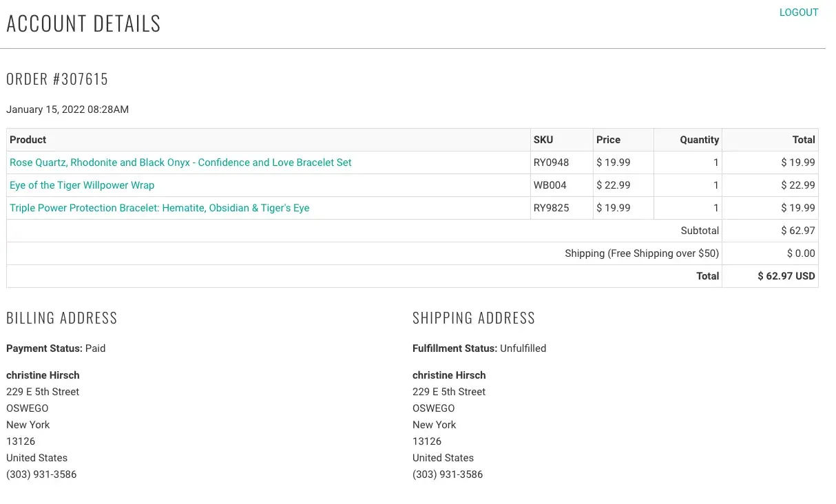
Task: Click the Quantity column header
Action: click(x=699, y=140)
